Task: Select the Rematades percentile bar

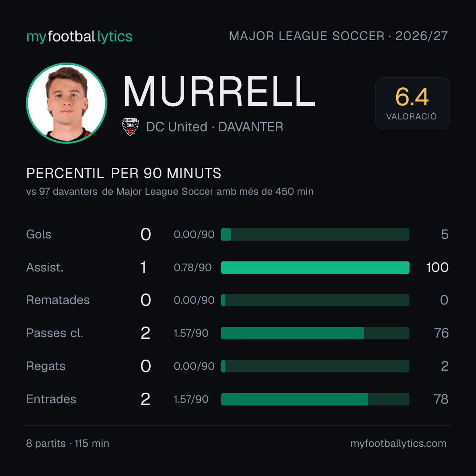Action: 315,300
